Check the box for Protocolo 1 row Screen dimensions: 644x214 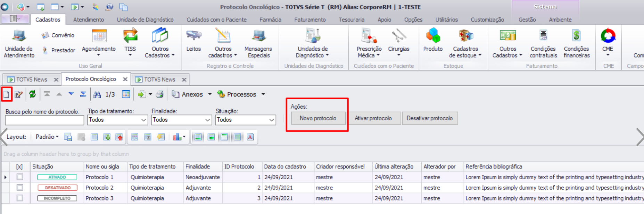pyautogui.click(x=20, y=177)
